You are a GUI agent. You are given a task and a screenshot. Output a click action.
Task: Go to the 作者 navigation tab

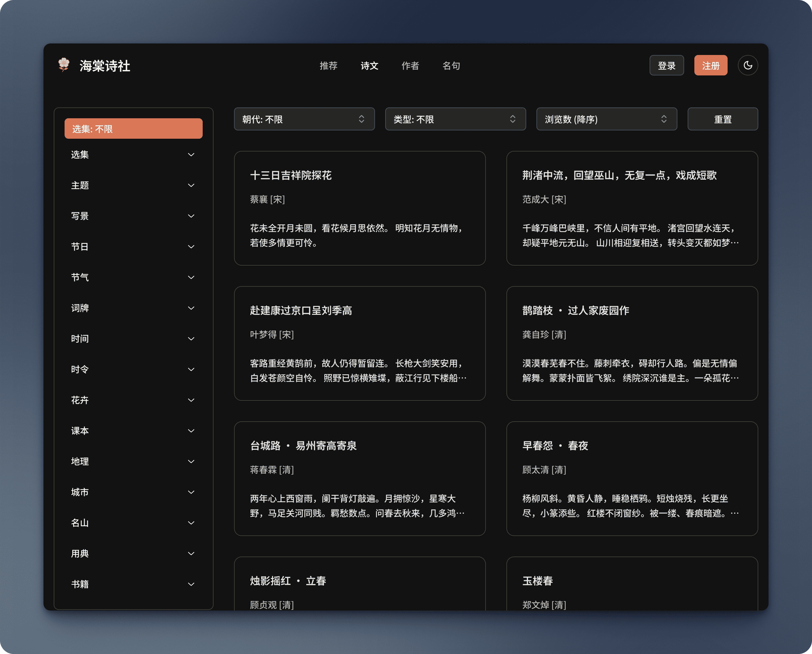410,66
